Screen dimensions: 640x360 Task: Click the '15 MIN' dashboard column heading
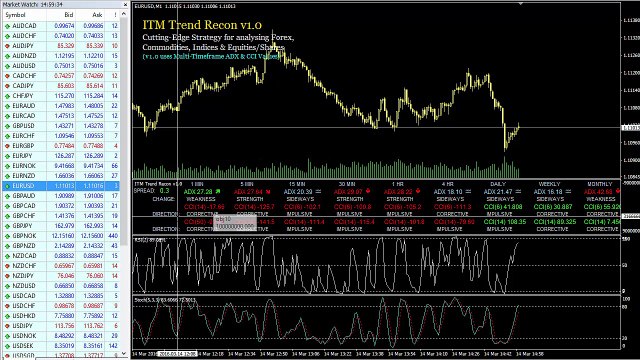tap(297, 184)
